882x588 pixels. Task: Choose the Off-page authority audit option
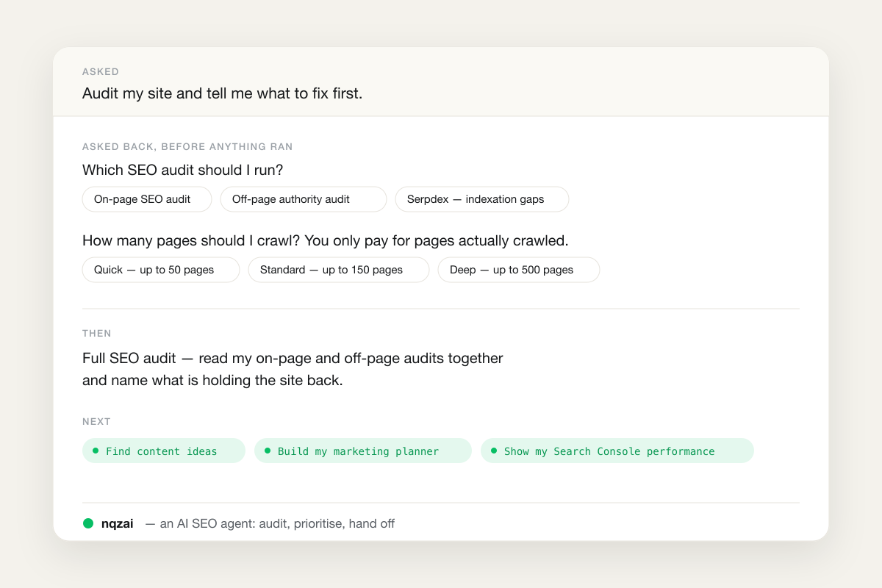pyautogui.click(x=304, y=199)
